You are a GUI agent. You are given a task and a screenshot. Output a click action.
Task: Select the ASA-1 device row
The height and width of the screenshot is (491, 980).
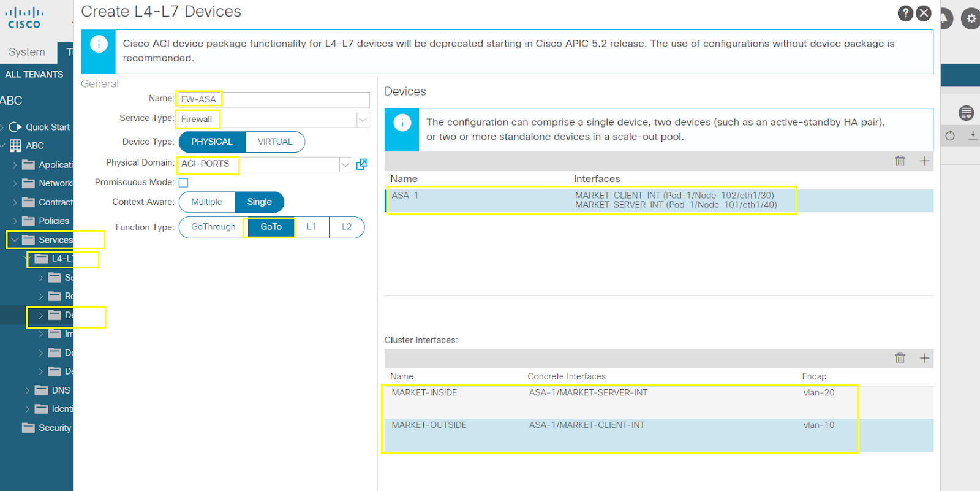pos(659,200)
